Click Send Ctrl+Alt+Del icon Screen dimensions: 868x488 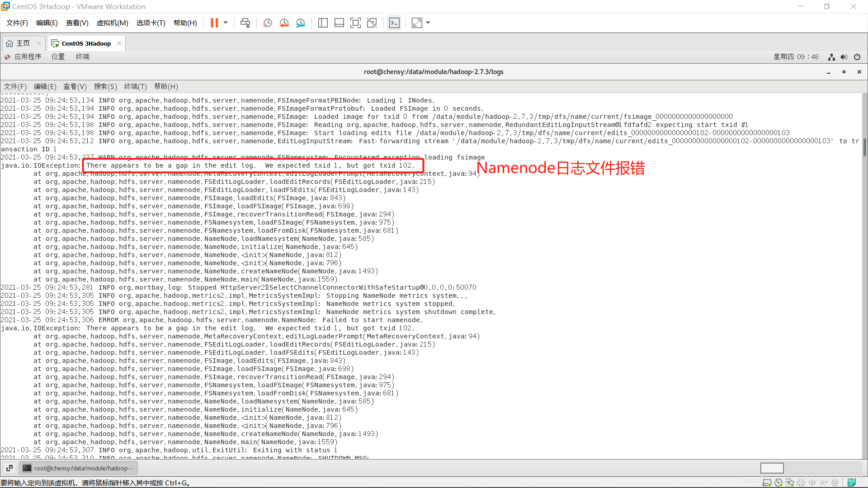pyautogui.click(x=245, y=23)
